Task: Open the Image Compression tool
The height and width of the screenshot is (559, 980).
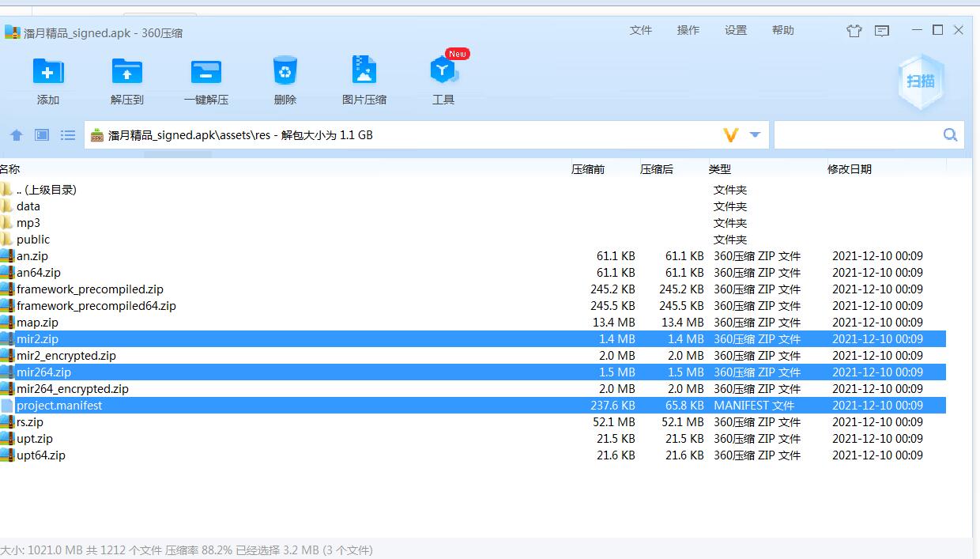Action: (364, 71)
